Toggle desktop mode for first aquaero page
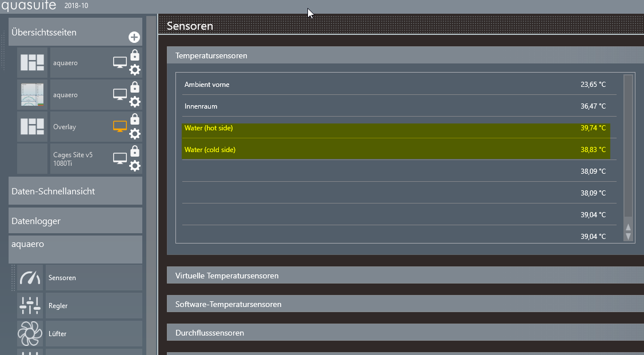 coord(120,62)
